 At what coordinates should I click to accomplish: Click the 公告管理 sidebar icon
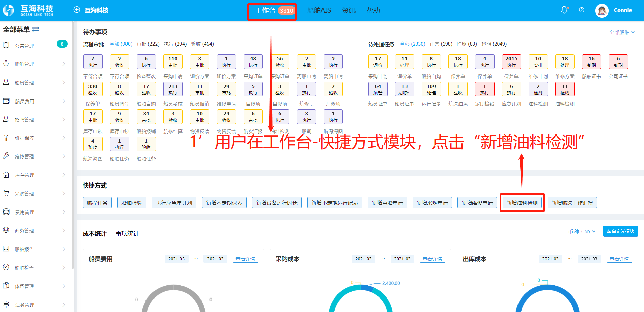(x=6, y=45)
